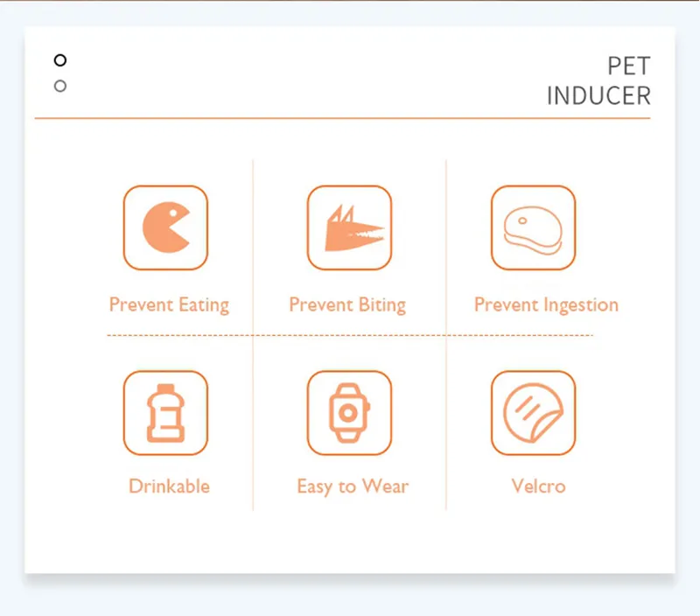The width and height of the screenshot is (700, 616).
Task: Select the lighter gray circle indicator
Action: click(x=60, y=86)
